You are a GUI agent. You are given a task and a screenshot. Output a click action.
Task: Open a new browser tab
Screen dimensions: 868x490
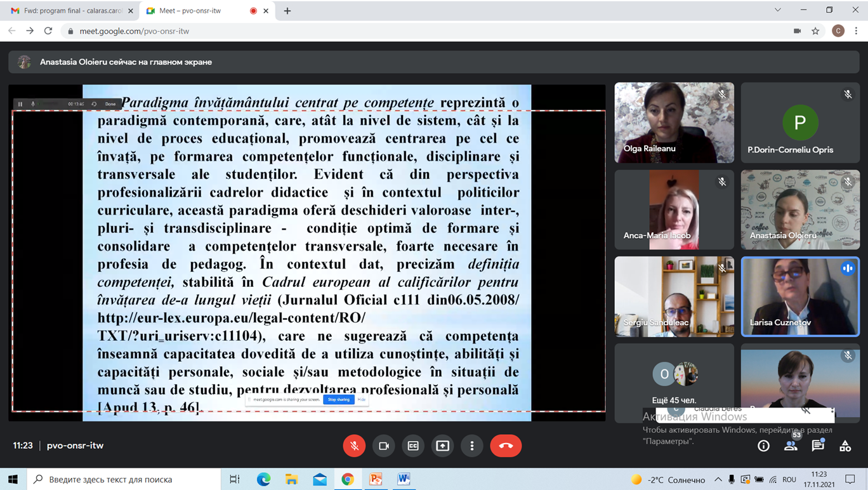pos(287,11)
